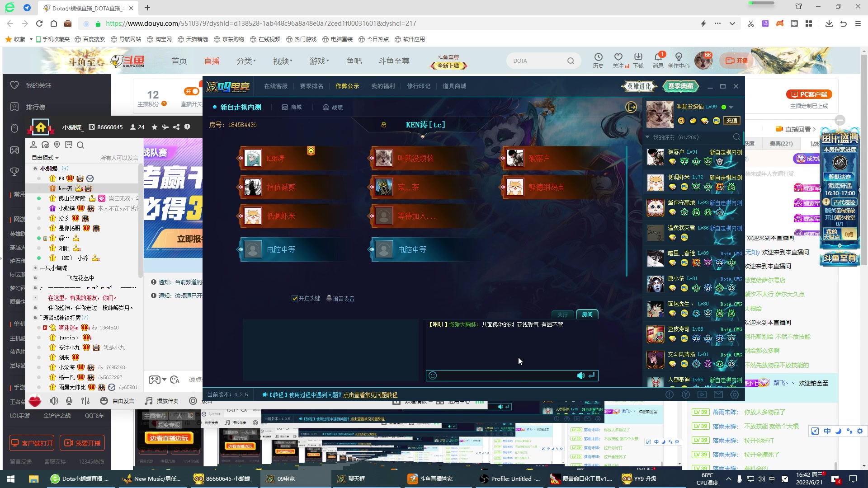This screenshot has width=868, height=488.
Task: Click the 充值 recharge button
Action: click(x=732, y=120)
